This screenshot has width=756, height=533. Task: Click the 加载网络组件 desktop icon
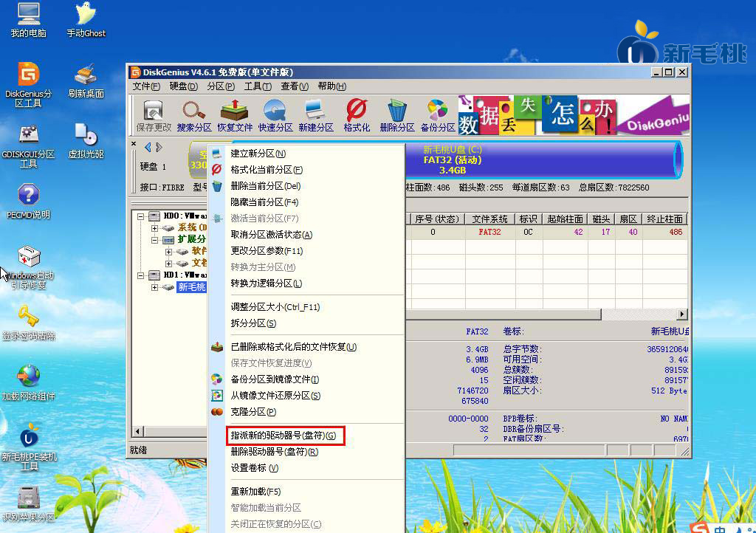tap(29, 383)
